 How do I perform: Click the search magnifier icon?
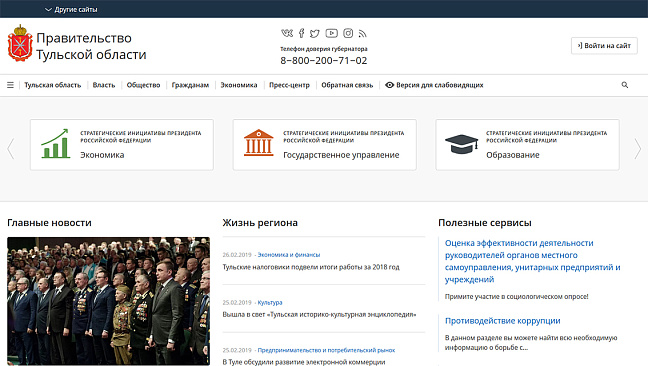(625, 85)
